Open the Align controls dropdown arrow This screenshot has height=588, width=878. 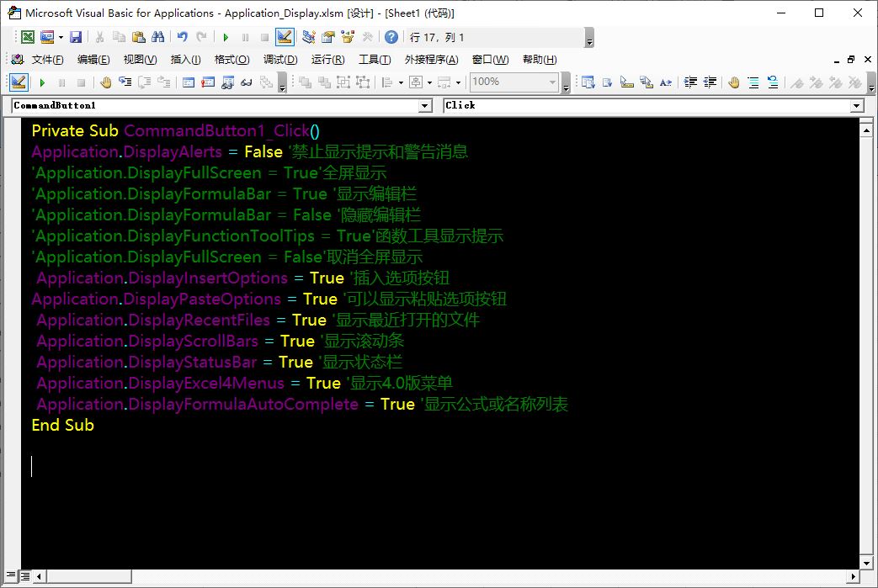click(401, 82)
